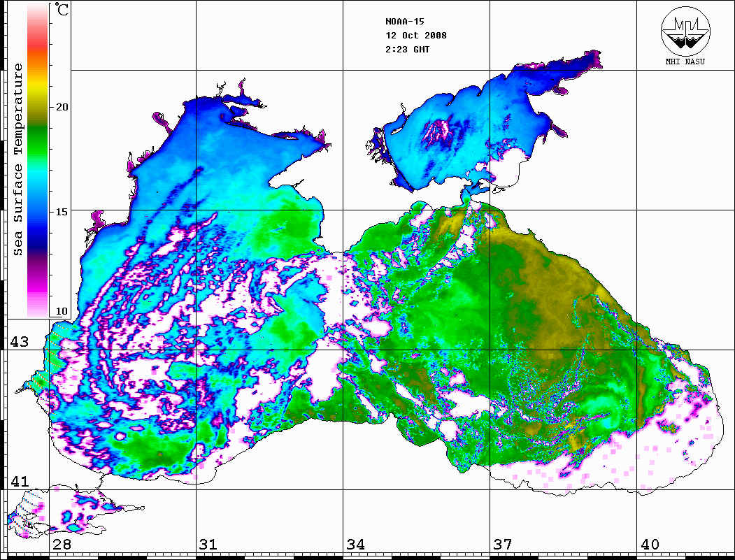Click latitude label 41

tap(20, 481)
